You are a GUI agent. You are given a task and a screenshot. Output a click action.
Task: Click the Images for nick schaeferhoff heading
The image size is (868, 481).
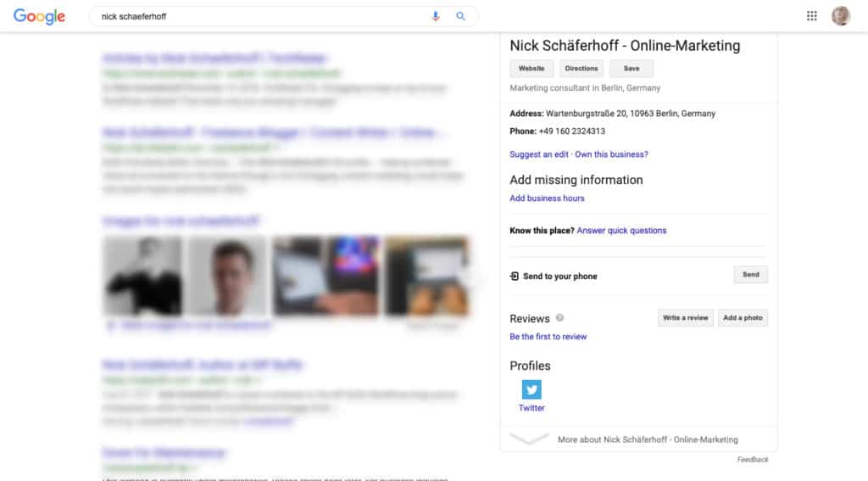tap(181, 221)
